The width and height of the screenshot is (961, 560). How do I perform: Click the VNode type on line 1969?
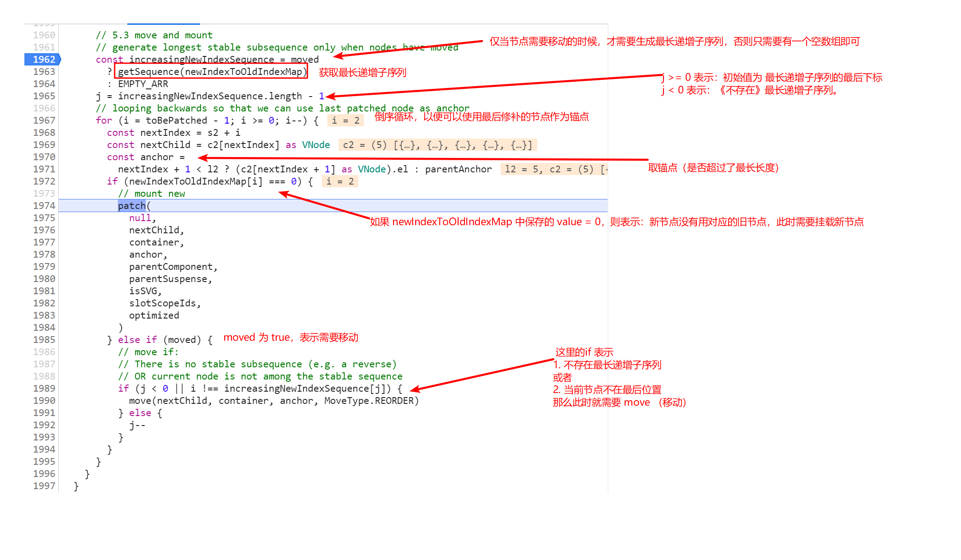(316, 145)
